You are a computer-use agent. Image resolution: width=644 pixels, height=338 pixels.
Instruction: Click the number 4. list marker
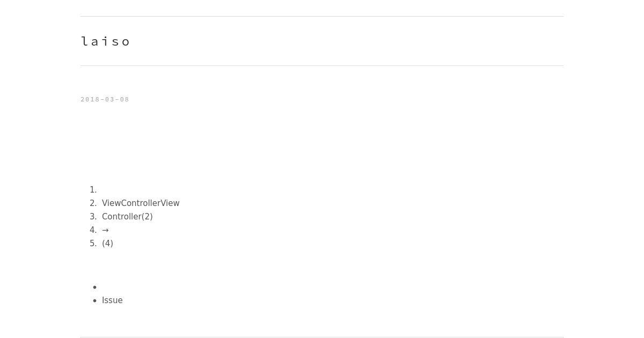[93, 230]
